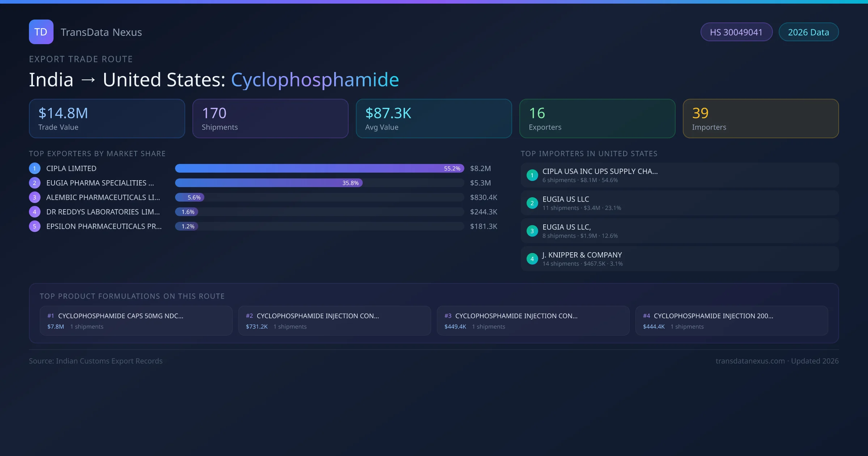Select the 16 Exporters stat card
This screenshot has height=456, width=868.
pyautogui.click(x=597, y=119)
